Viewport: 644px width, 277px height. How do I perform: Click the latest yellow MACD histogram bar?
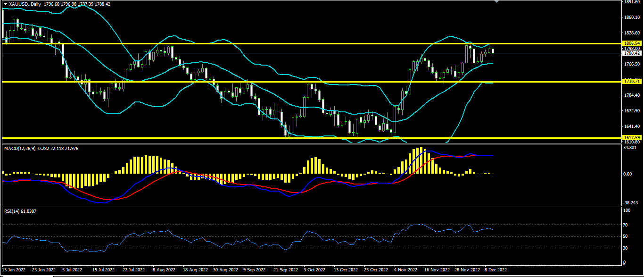pyautogui.click(x=493, y=174)
